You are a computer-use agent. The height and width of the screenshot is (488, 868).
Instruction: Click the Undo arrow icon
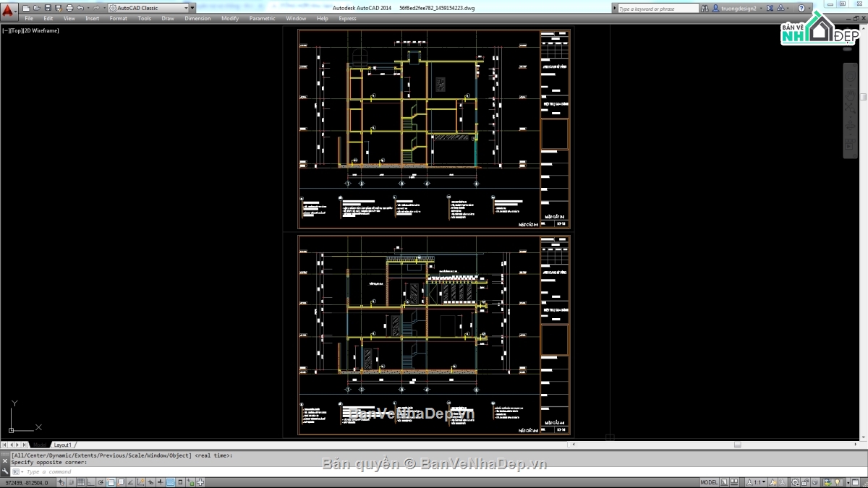(80, 8)
